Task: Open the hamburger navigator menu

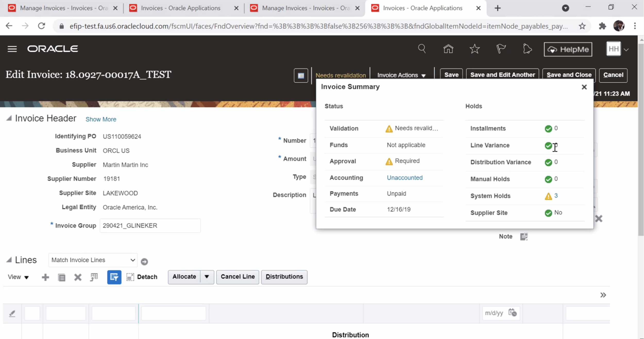Action: pyautogui.click(x=12, y=49)
